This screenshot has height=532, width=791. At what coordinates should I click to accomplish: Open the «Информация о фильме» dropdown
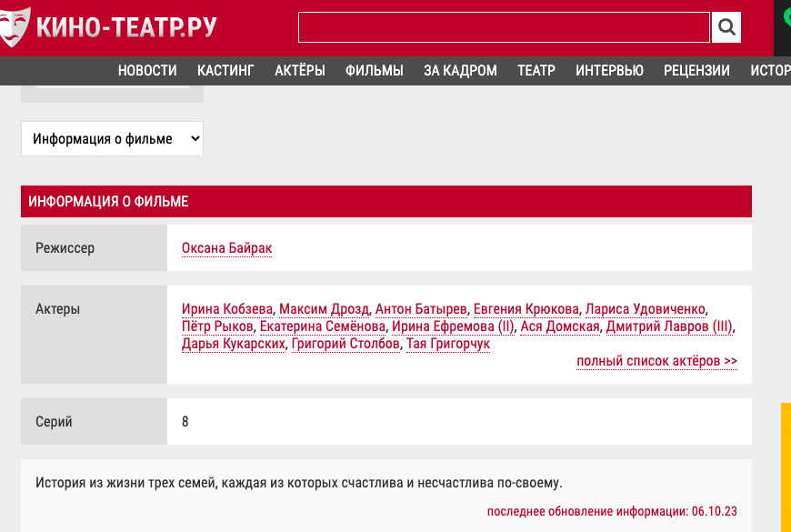[x=112, y=139]
